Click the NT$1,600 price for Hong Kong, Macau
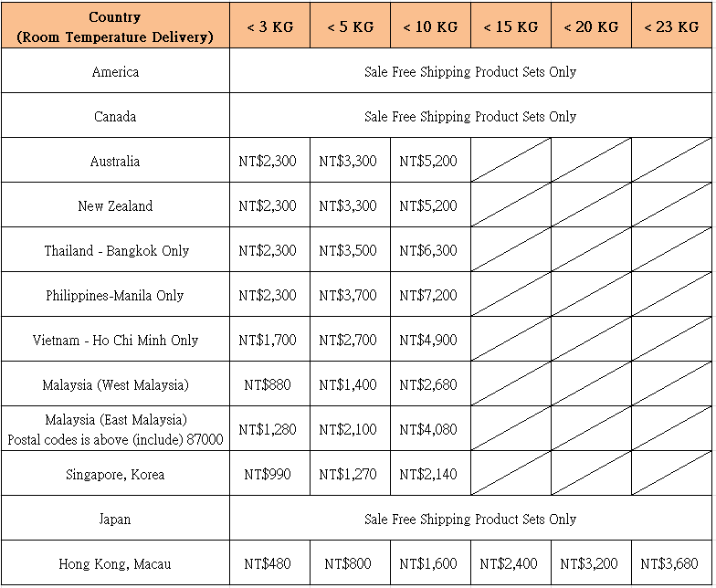This screenshot has height=588, width=716. (428, 563)
